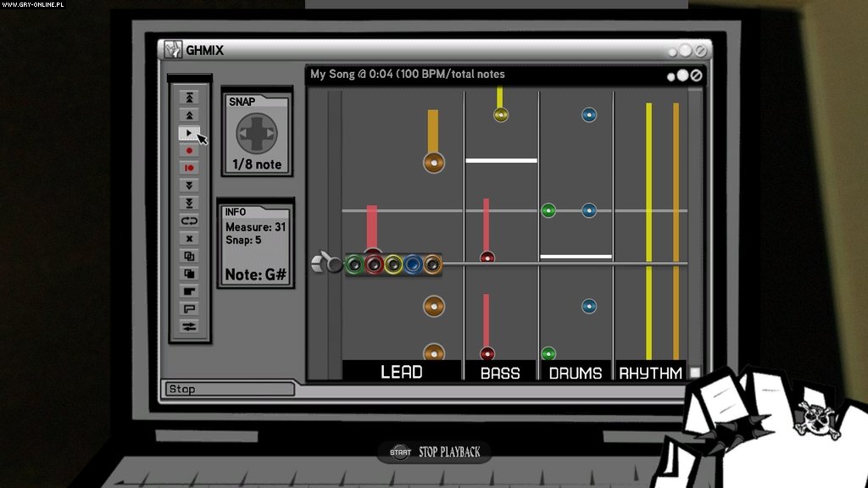Image resolution: width=868 pixels, height=488 pixels.
Task: Click the orange fret button on cursor row
Action: pos(432,264)
